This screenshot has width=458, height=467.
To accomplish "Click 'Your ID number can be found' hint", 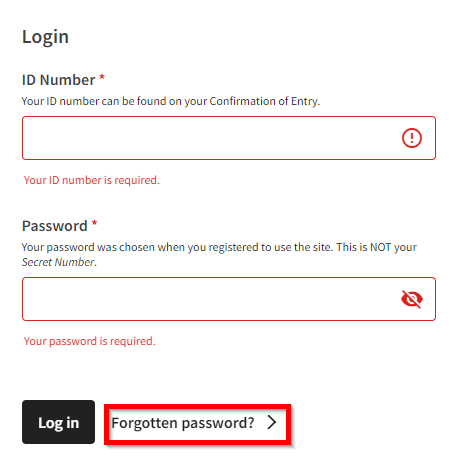I will pos(171,101).
